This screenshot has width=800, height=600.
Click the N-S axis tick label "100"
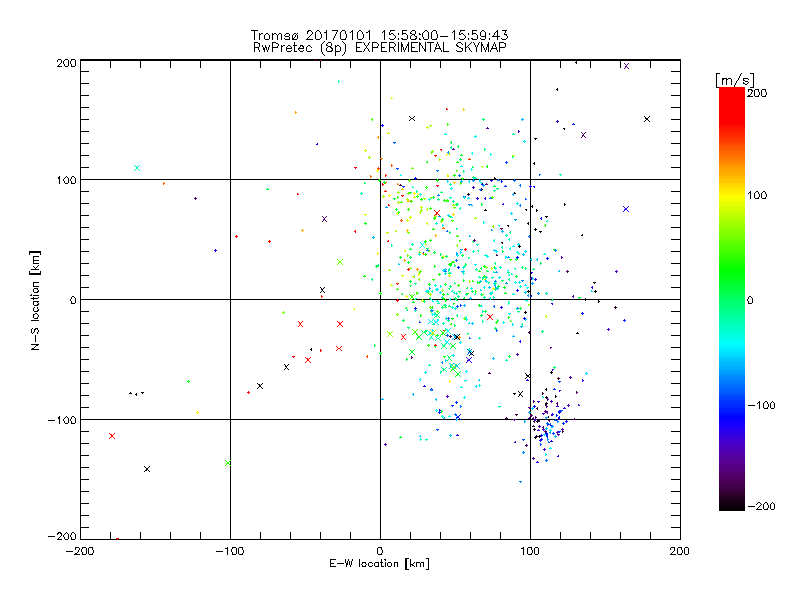point(66,180)
